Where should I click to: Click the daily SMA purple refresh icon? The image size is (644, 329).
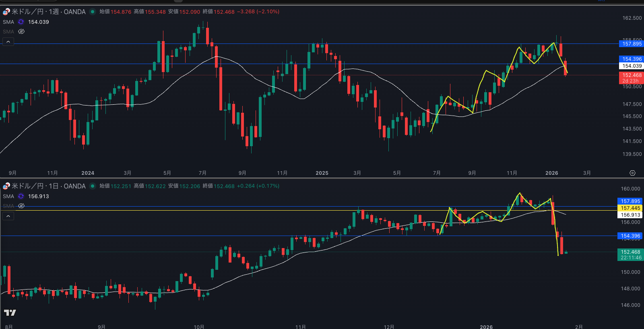(x=21, y=197)
